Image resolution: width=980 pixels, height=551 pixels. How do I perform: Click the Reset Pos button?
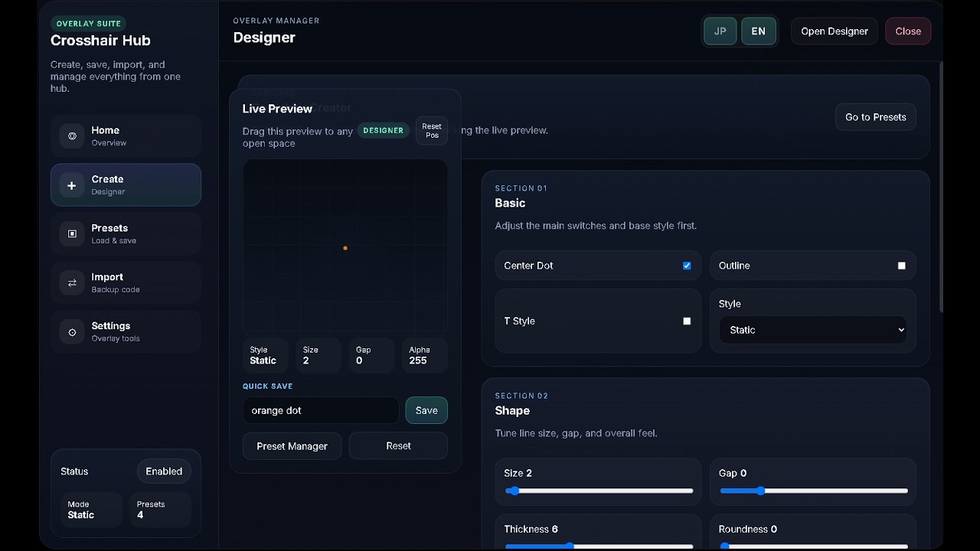[432, 131]
